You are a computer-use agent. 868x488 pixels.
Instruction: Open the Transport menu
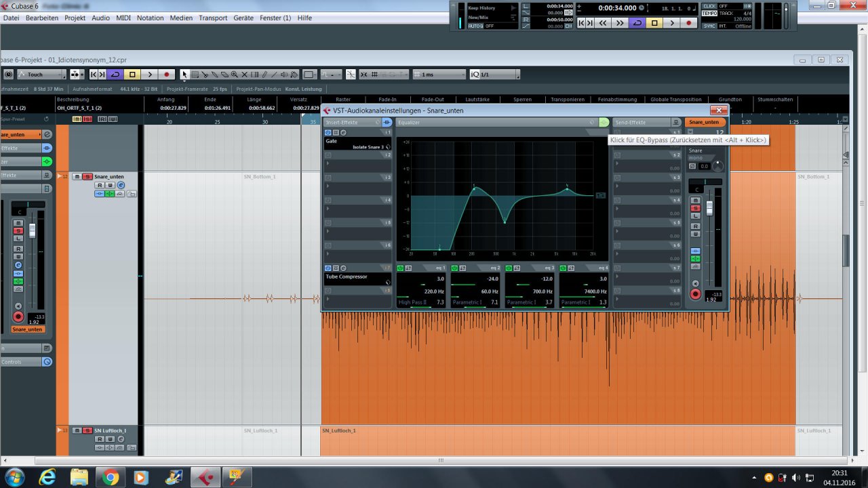(x=213, y=18)
